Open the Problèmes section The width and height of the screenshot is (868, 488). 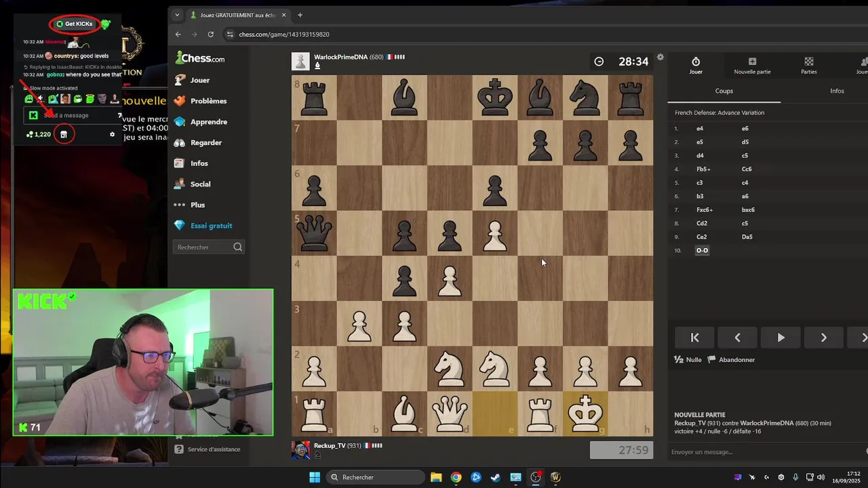point(200,101)
